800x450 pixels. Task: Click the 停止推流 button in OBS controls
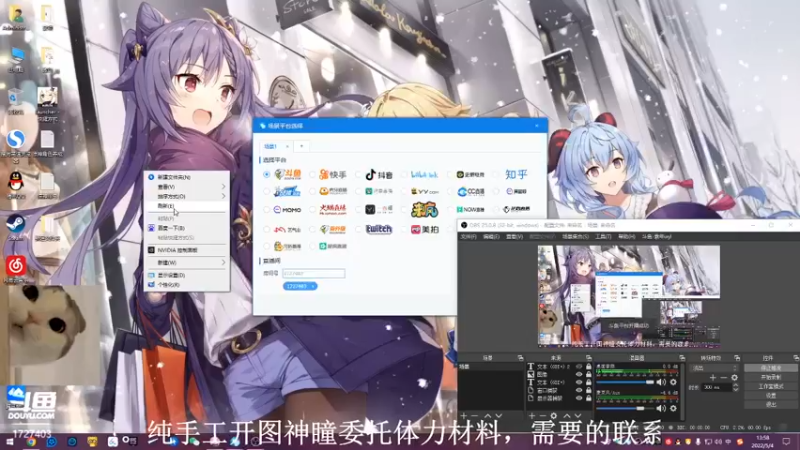[x=771, y=368]
